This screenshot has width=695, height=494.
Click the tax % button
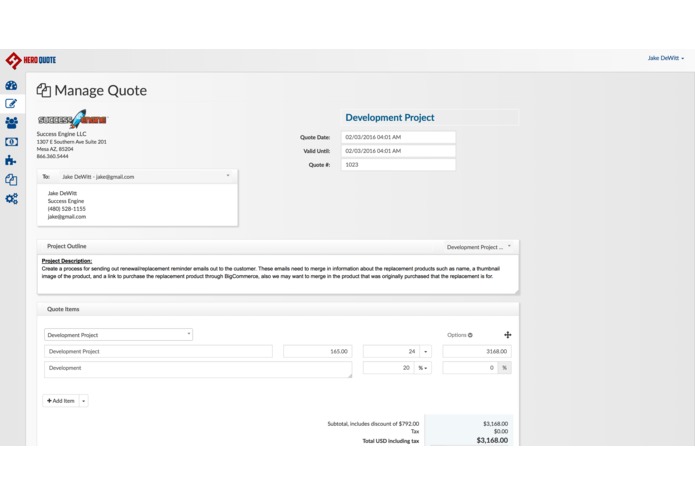click(x=504, y=368)
